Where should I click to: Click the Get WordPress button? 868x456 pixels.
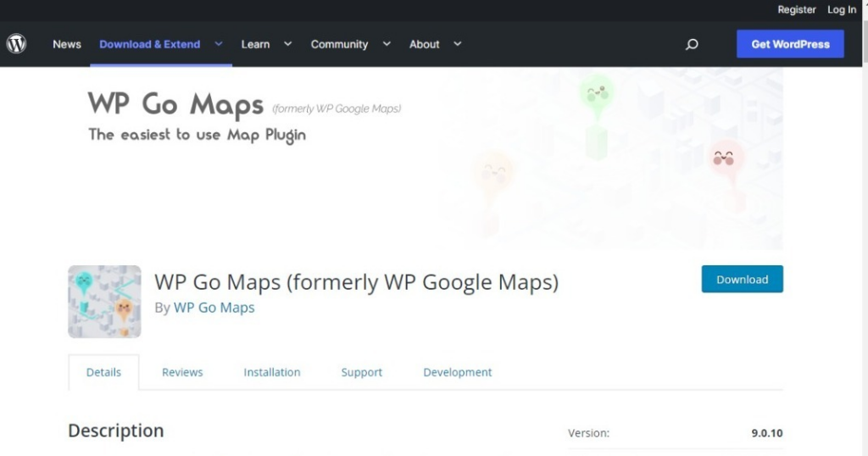point(790,44)
